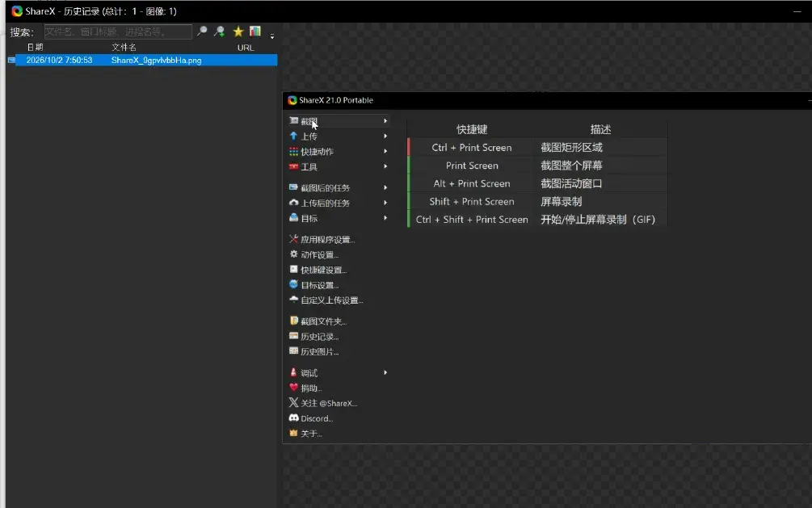Click the globe icon beside 目标设置

[293, 284]
